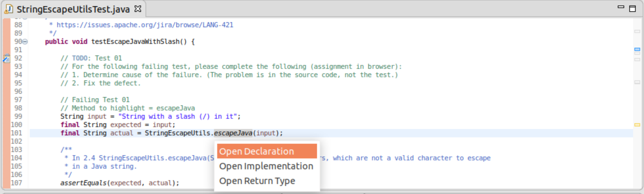Maximize the editor area
The width and height of the screenshot is (644, 194).
632,9
